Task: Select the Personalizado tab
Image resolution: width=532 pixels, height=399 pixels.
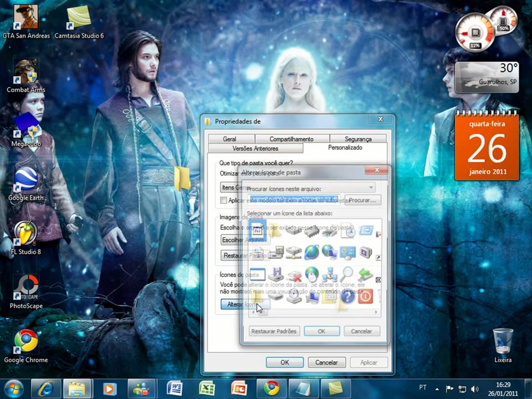Action: [345, 147]
